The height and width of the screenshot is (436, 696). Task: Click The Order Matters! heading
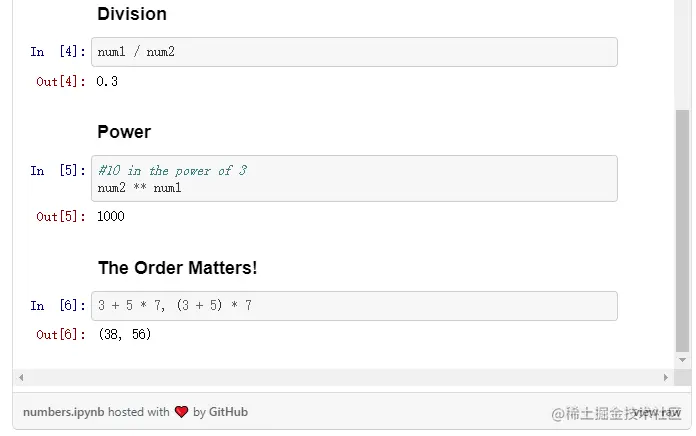coord(177,268)
